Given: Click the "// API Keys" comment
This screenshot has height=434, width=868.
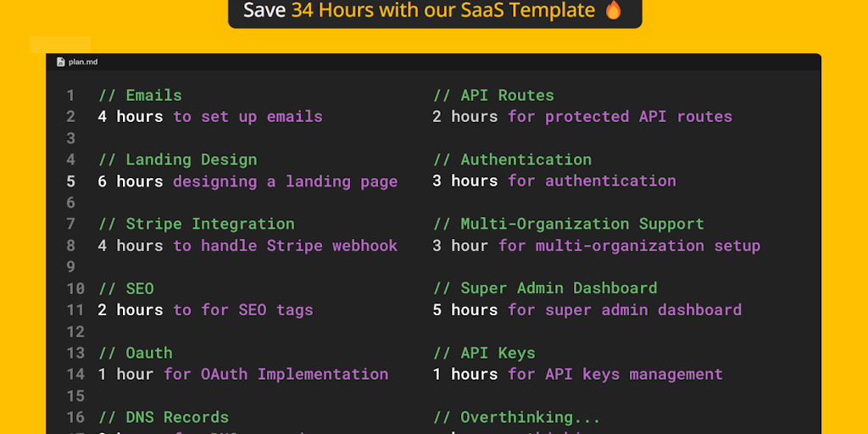Looking at the screenshot, I should pos(484,353).
